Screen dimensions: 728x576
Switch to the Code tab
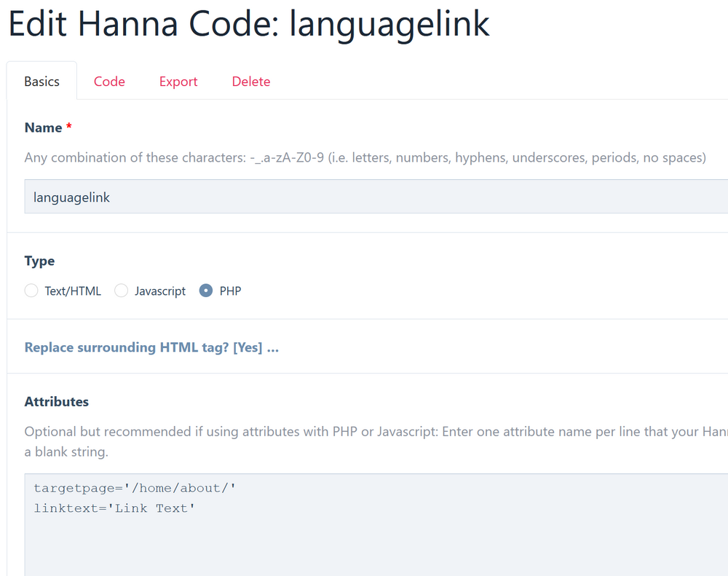pos(109,82)
